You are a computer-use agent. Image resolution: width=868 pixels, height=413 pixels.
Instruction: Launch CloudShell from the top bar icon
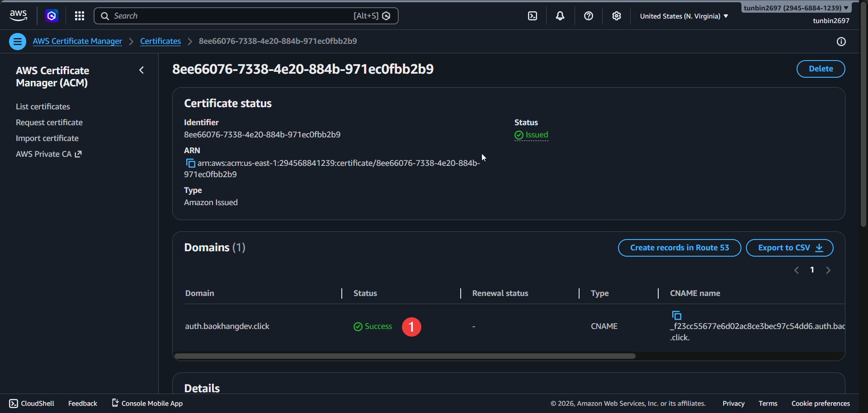(533, 16)
